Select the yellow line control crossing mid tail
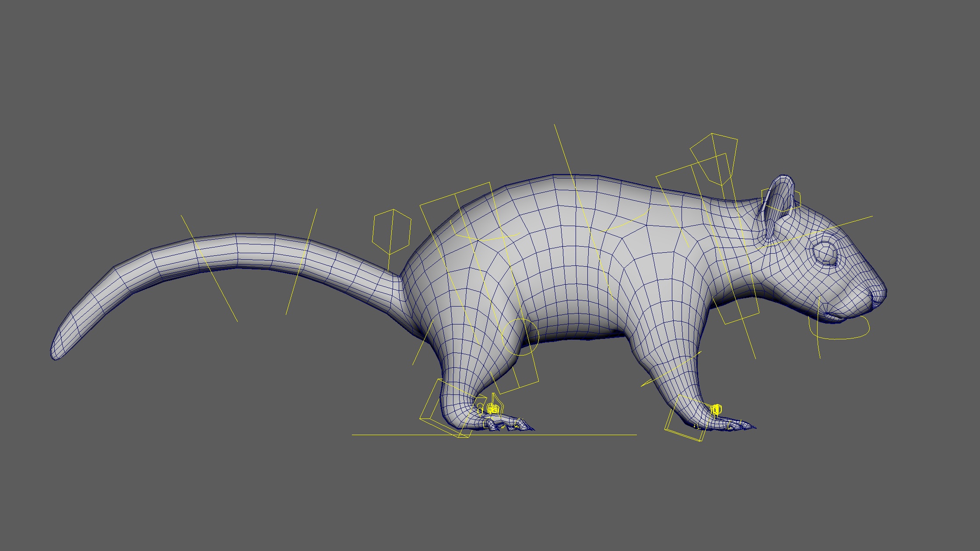The width and height of the screenshot is (980, 551). coord(302,262)
